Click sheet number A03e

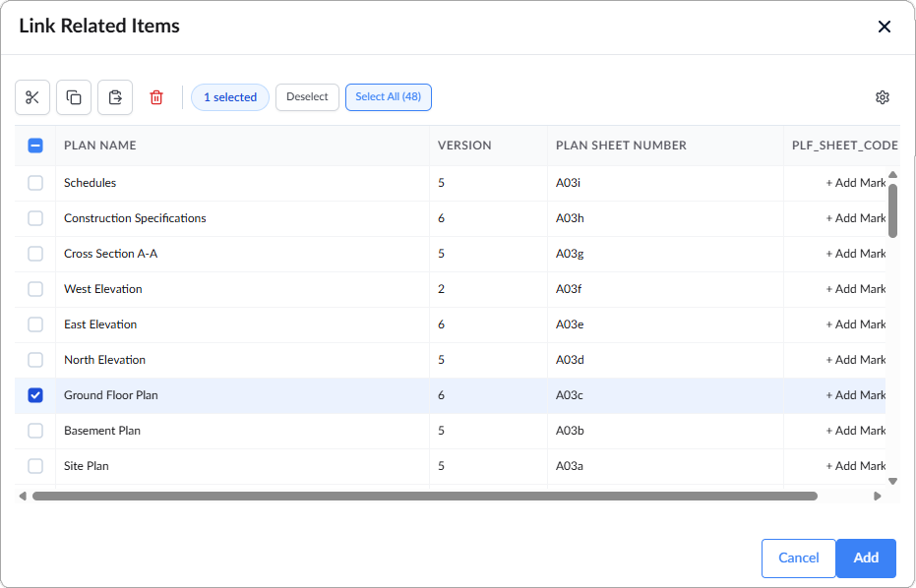pyautogui.click(x=570, y=324)
